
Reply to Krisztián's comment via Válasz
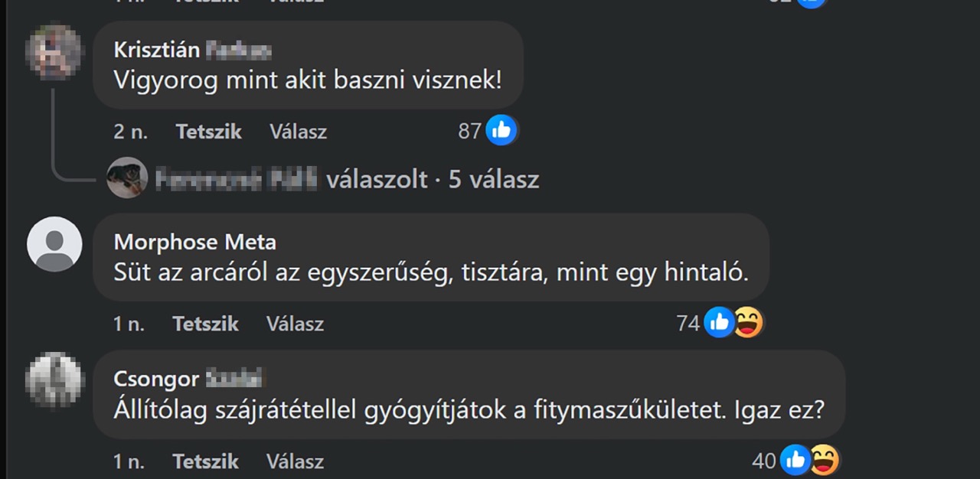coord(298,132)
